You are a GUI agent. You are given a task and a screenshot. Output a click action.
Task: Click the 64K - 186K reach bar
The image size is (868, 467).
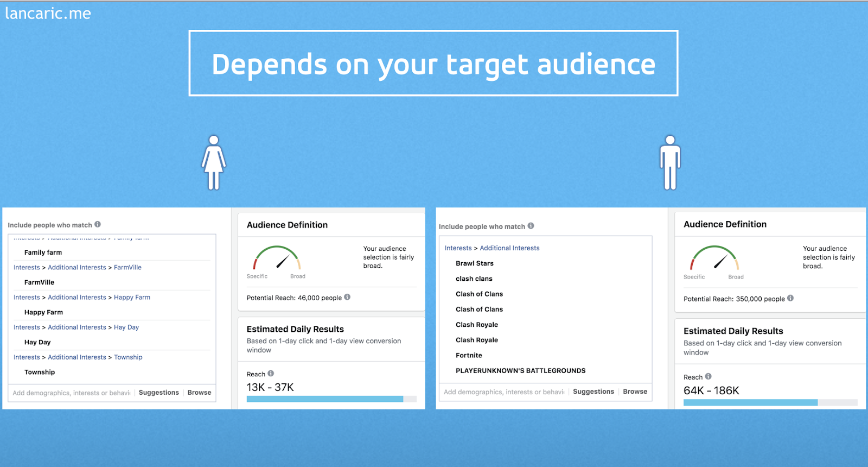[x=770, y=402]
